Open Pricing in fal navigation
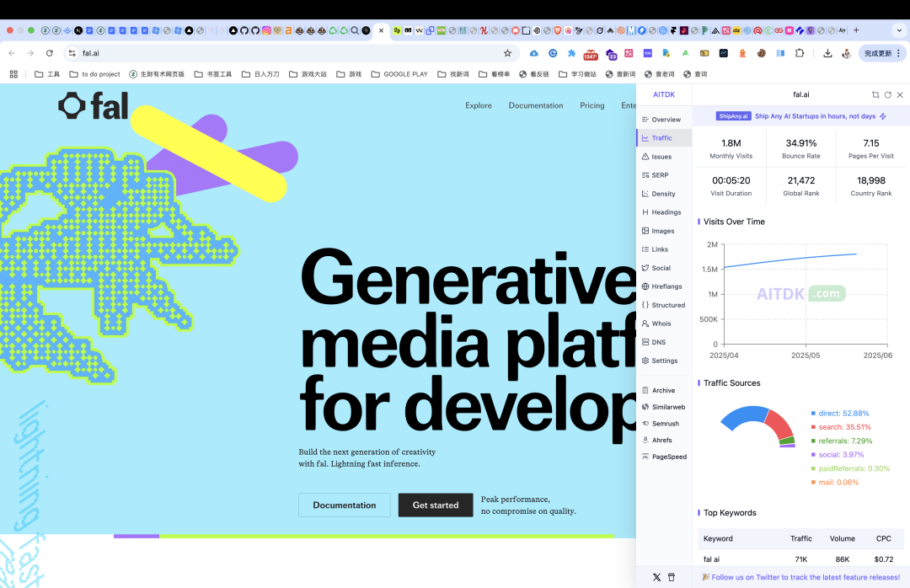The width and height of the screenshot is (910, 588). pyautogui.click(x=592, y=105)
